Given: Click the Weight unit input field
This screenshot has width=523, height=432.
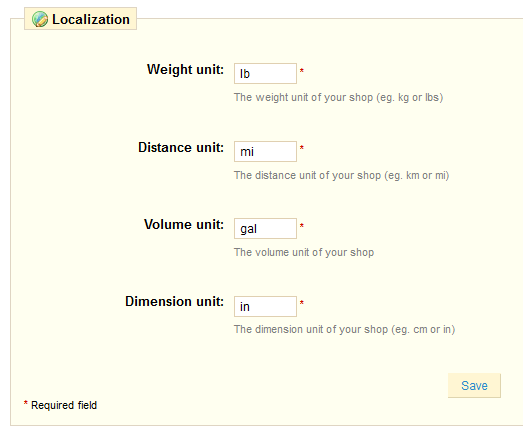Looking at the screenshot, I should coord(265,73).
